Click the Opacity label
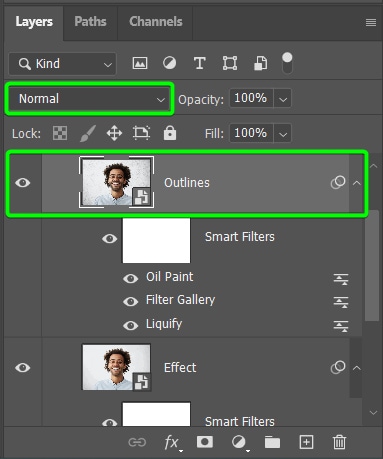The image size is (383, 459). pos(201,100)
